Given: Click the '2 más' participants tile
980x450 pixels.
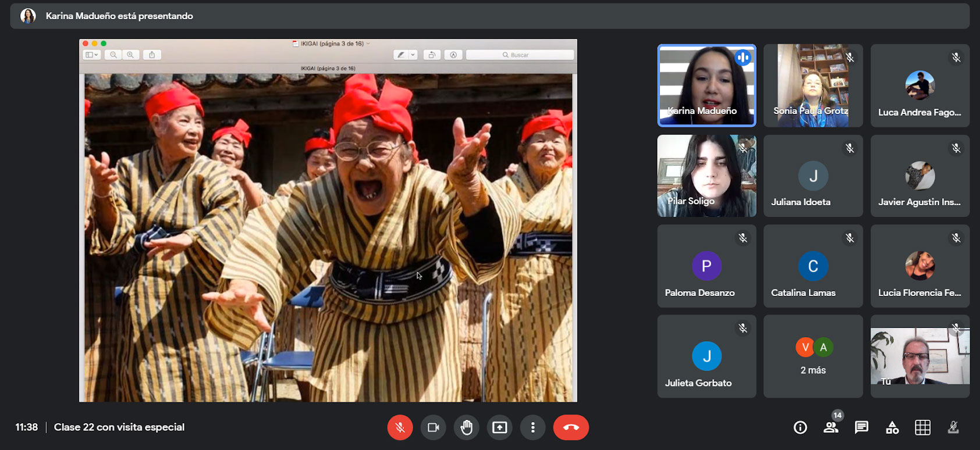Looking at the screenshot, I should [813, 356].
